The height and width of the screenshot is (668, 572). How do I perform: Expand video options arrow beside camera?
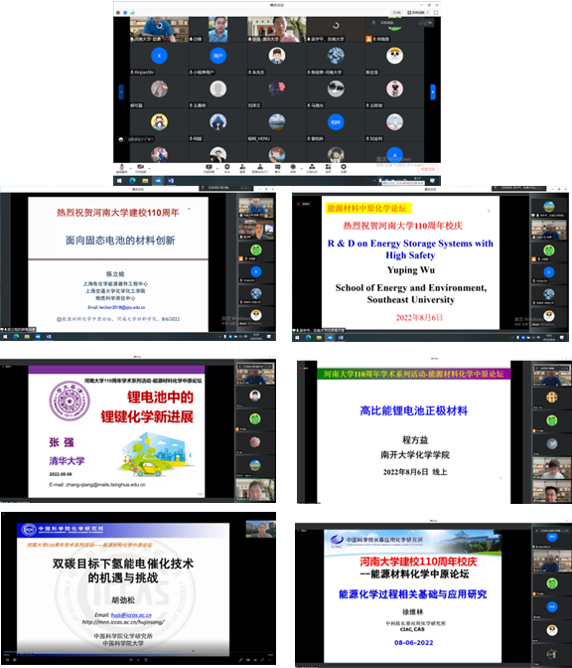[149, 168]
